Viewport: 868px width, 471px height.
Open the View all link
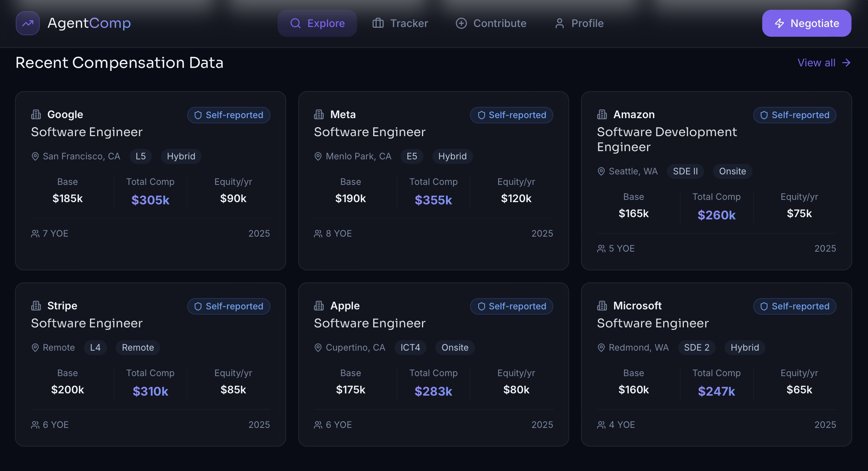click(824, 63)
